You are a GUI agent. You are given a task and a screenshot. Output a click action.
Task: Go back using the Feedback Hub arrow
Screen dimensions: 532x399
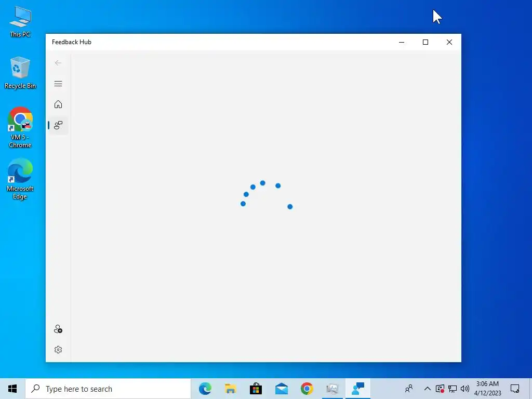pos(58,63)
